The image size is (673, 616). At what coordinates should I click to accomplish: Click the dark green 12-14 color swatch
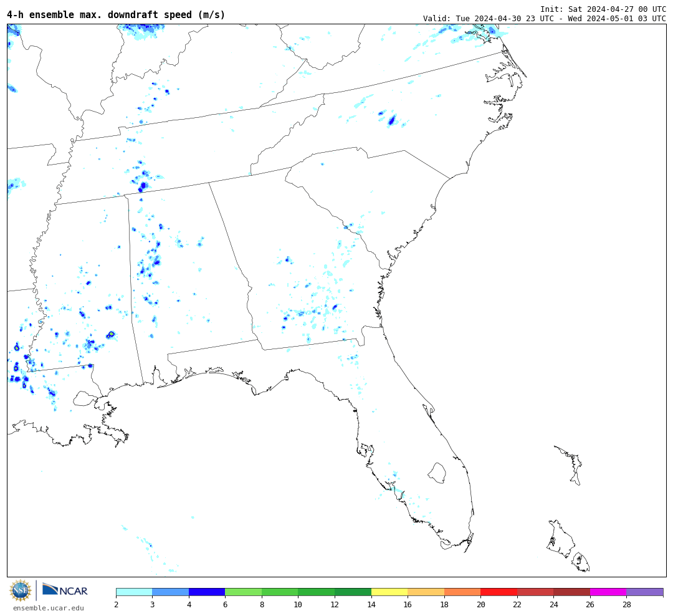353,592
